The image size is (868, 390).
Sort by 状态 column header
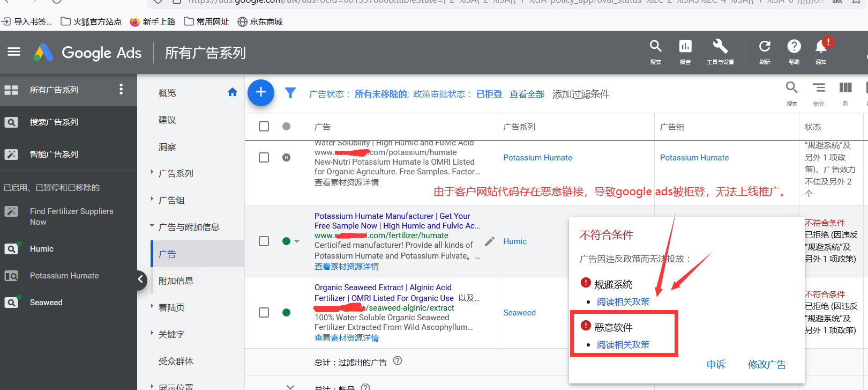[x=812, y=127]
